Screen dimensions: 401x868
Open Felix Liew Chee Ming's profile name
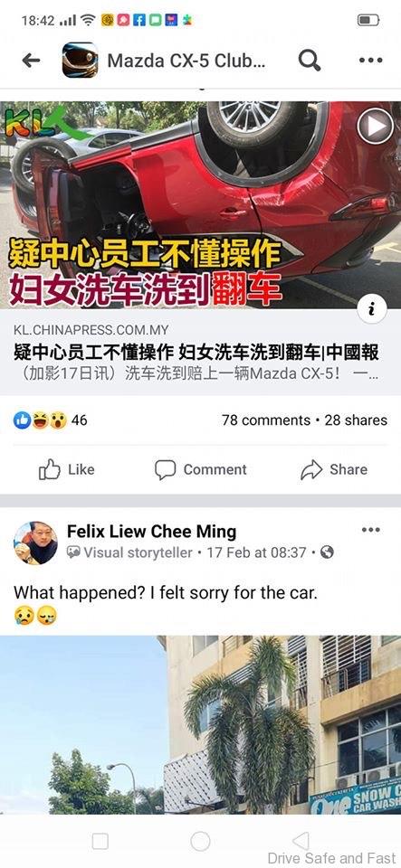152,532
